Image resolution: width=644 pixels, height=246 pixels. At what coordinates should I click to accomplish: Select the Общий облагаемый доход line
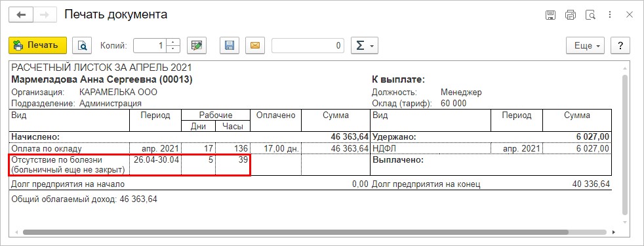tap(84, 199)
